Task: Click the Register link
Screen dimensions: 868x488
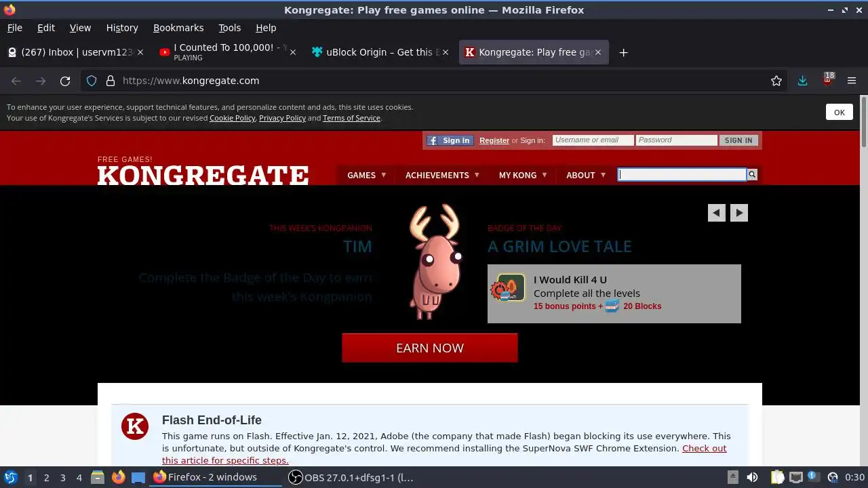Action: click(x=494, y=140)
